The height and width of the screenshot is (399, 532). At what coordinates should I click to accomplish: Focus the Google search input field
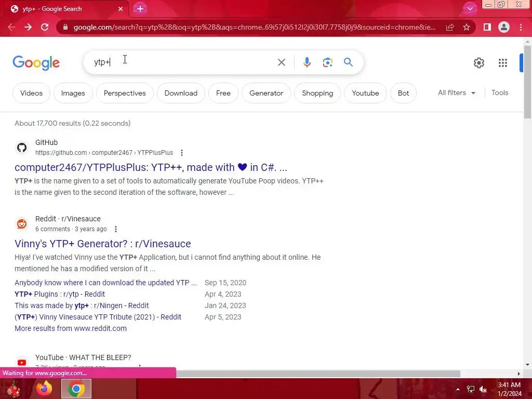point(183,62)
